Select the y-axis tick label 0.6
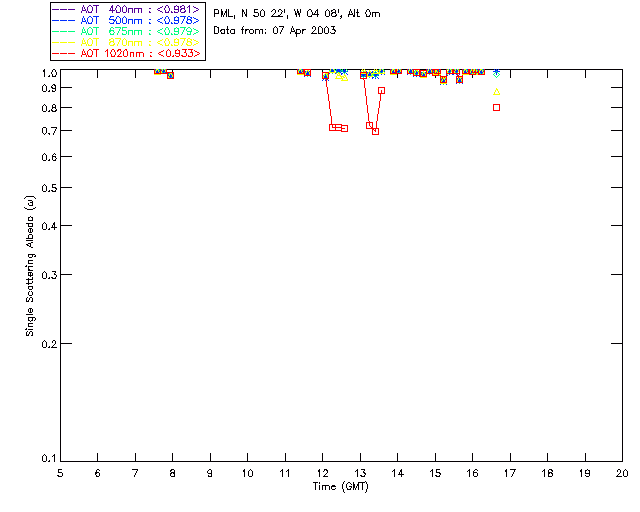Screen dimensions: 640x512 (x=49, y=157)
